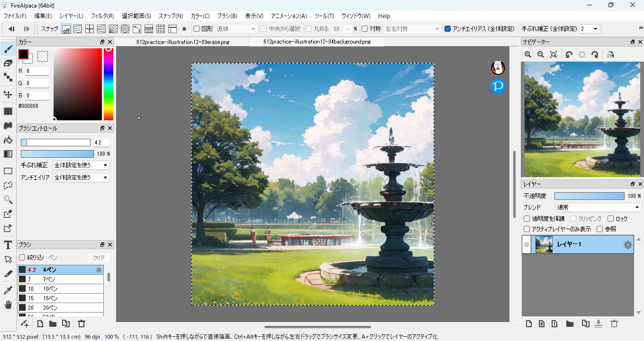This screenshot has width=644, height=341.
Task: Open settings gear for レイヤー1
Action: (x=627, y=245)
